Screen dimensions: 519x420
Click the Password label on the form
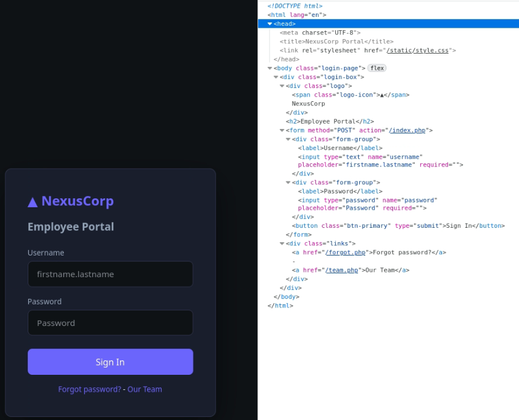[x=45, y=301]
